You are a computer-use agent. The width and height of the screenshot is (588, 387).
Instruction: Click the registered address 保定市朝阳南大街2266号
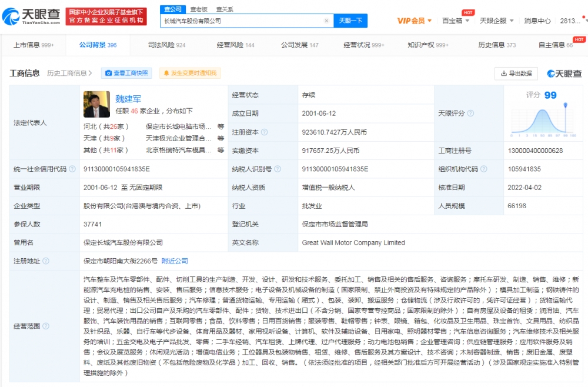coord(121,261)
